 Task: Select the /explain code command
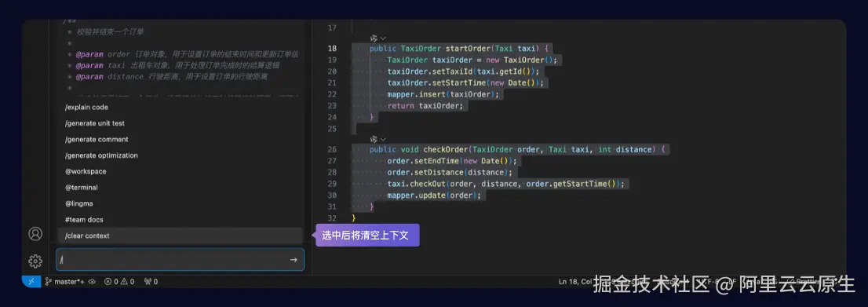click(x=181, y=108)
